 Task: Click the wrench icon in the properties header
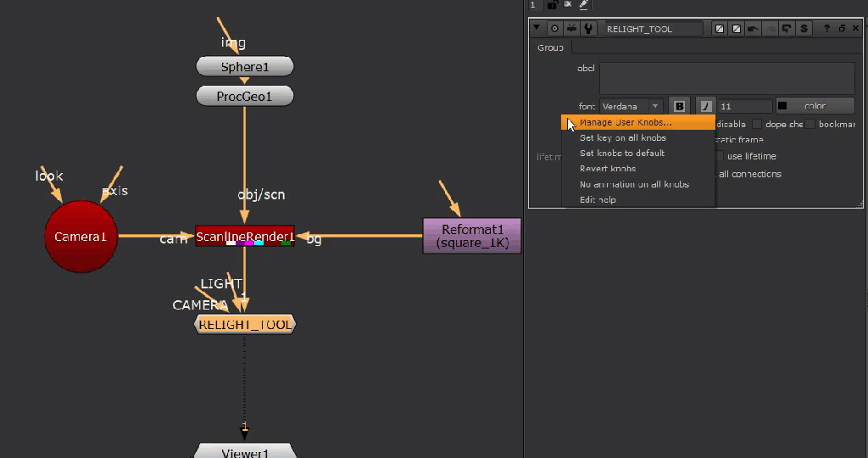[588, 29]
